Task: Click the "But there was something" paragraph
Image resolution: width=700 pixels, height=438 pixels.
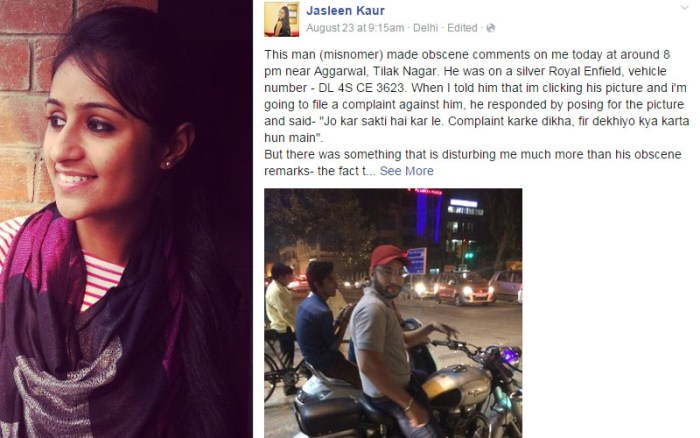Action: coord(473,163)
